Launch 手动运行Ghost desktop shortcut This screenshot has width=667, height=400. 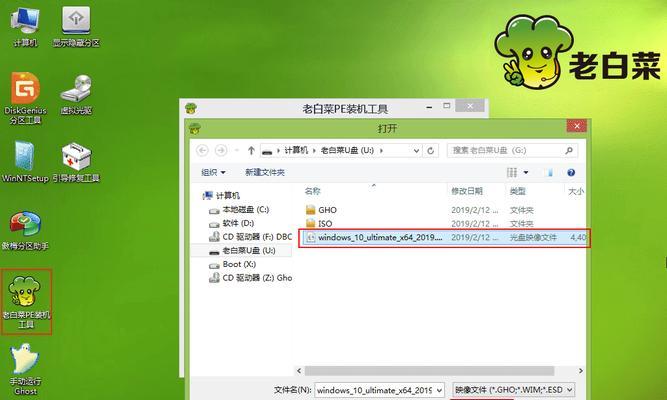[25, 369]
